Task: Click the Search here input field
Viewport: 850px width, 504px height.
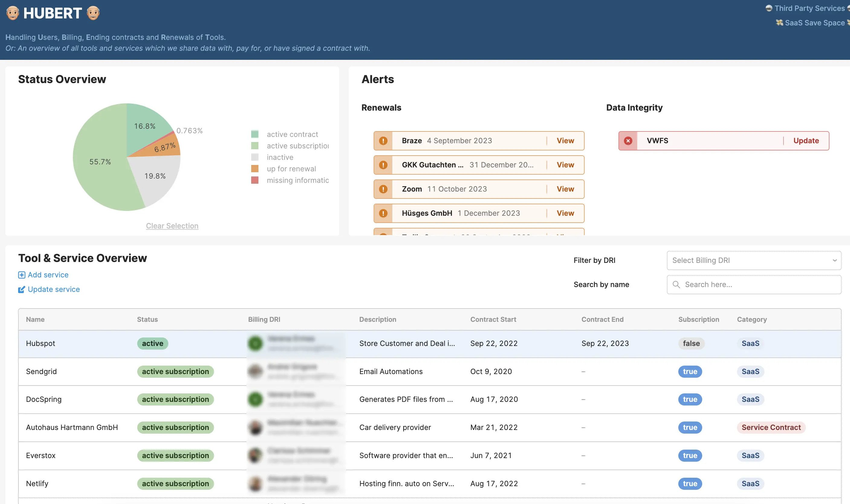Action: pyautogui.click(x=754, y=285)
